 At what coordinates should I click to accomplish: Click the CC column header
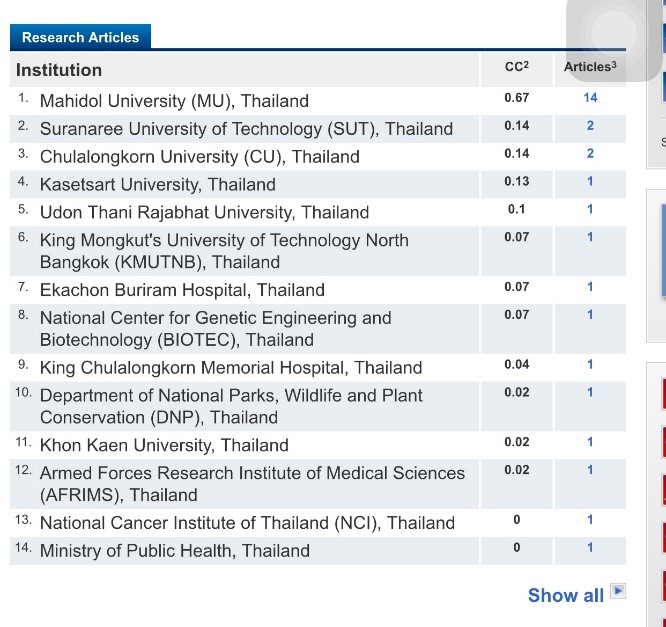(516, 67)
